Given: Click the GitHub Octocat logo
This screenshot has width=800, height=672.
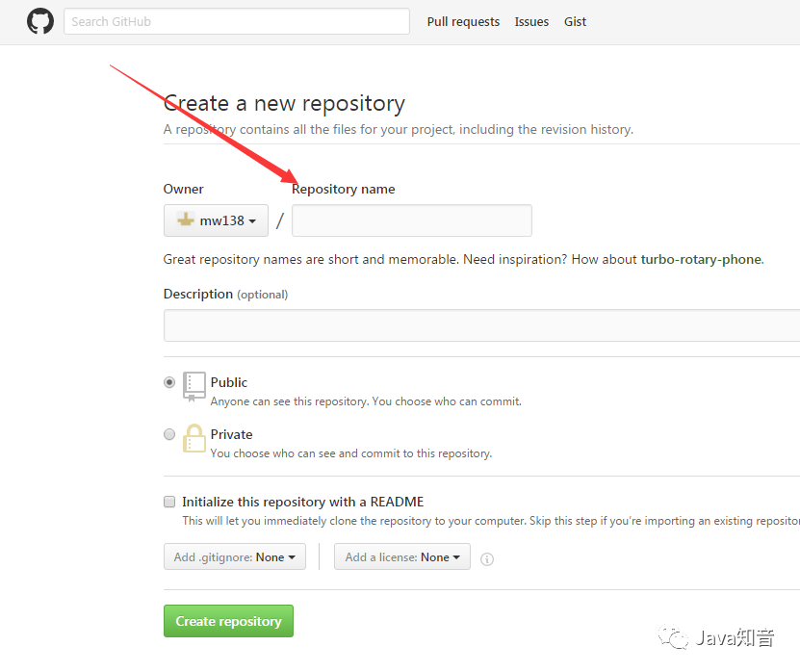Looking at the screenshot, I should (x=40, y=21).
